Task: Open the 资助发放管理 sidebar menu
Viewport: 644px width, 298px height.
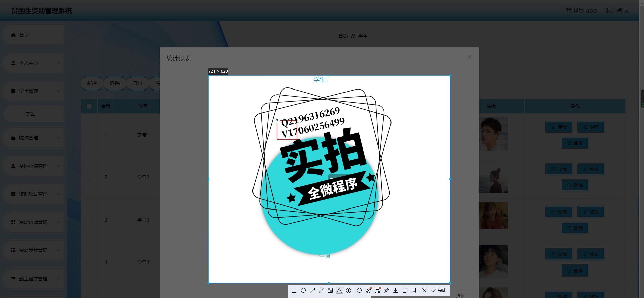Action: [x=33, y=250]
